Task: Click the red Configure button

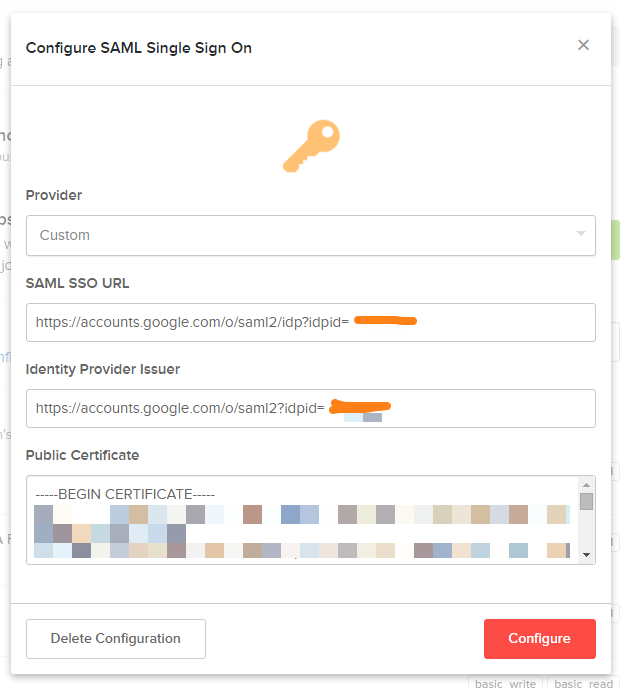Action: (540, 639)
